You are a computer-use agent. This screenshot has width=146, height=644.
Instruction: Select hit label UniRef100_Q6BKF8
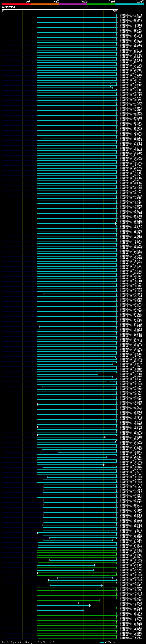point(131,515)
